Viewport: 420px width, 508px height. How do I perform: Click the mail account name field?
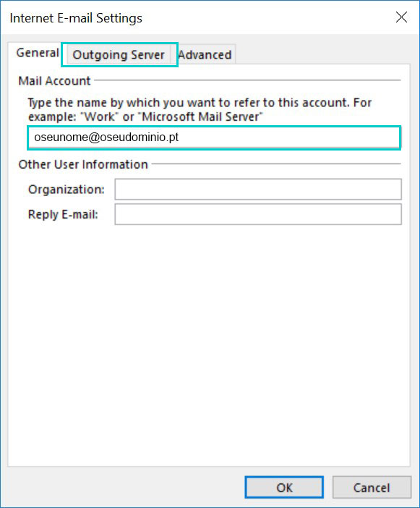click(x=214, y=137)
